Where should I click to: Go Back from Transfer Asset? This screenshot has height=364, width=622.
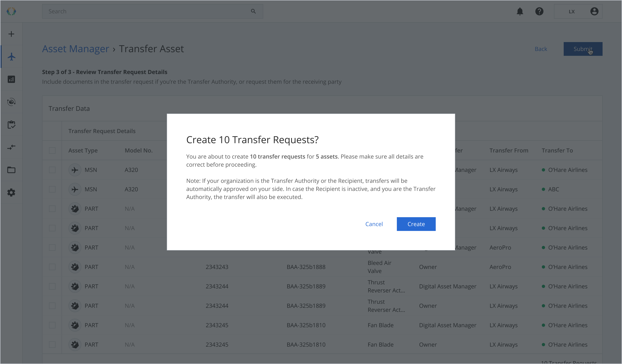[541, 49]
